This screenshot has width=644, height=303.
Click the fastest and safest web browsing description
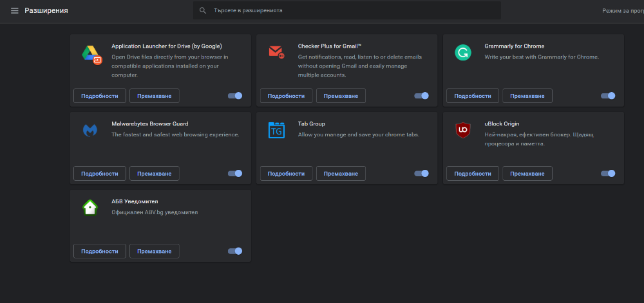tap(175, 134)
